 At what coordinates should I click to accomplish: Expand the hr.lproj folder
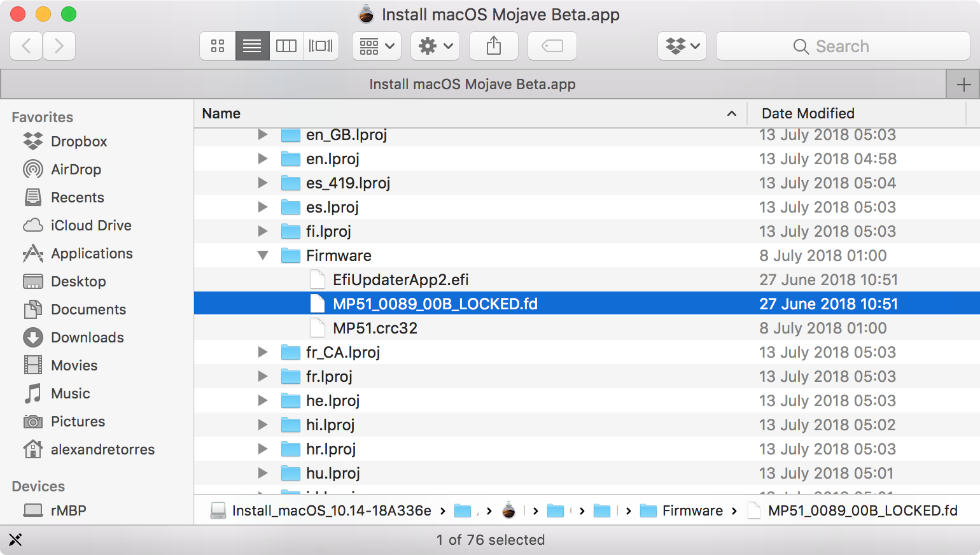pos(263,449)
